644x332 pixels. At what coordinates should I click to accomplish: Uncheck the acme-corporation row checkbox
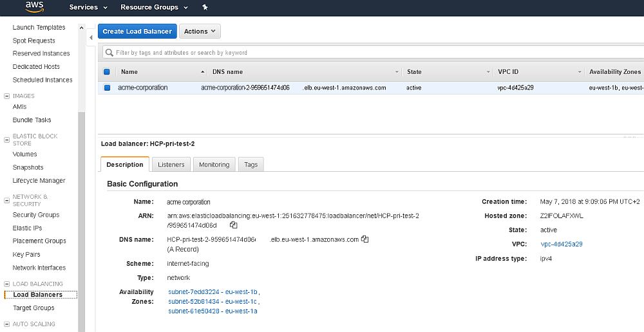[107, 88]
